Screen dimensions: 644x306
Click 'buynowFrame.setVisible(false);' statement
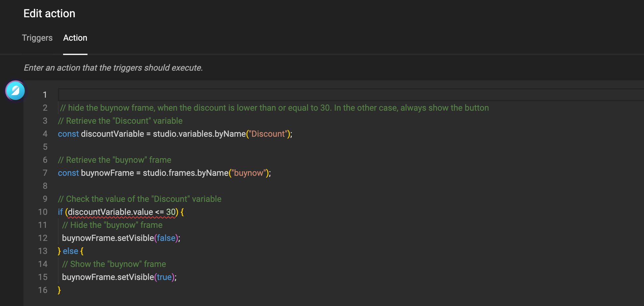tap(121, 238)
